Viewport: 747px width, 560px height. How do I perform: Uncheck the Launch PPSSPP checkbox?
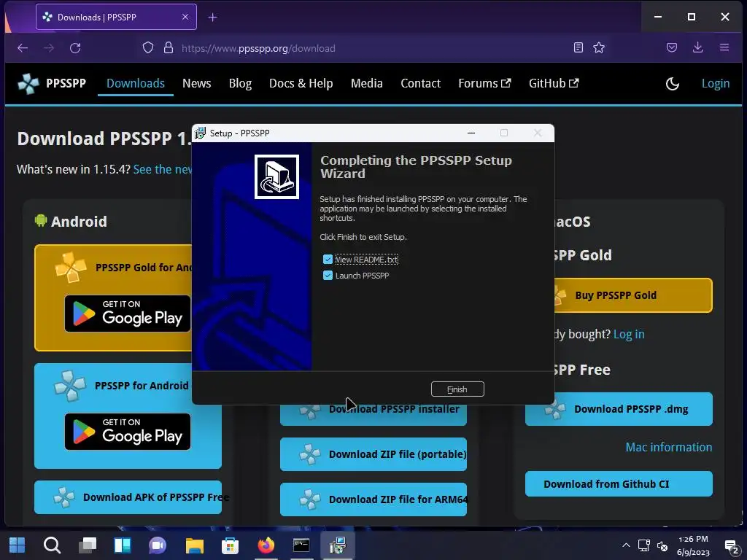click(x=328, y=275)
